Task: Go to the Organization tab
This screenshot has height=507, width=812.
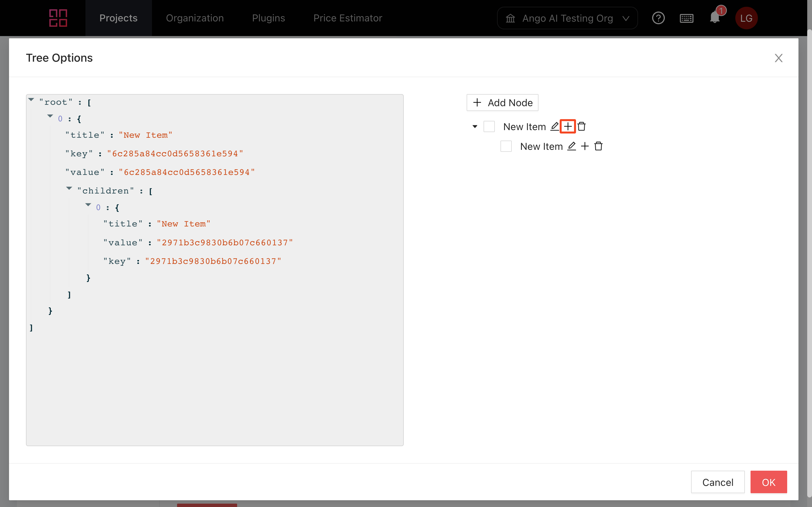Action: click(x=195, y=18)
